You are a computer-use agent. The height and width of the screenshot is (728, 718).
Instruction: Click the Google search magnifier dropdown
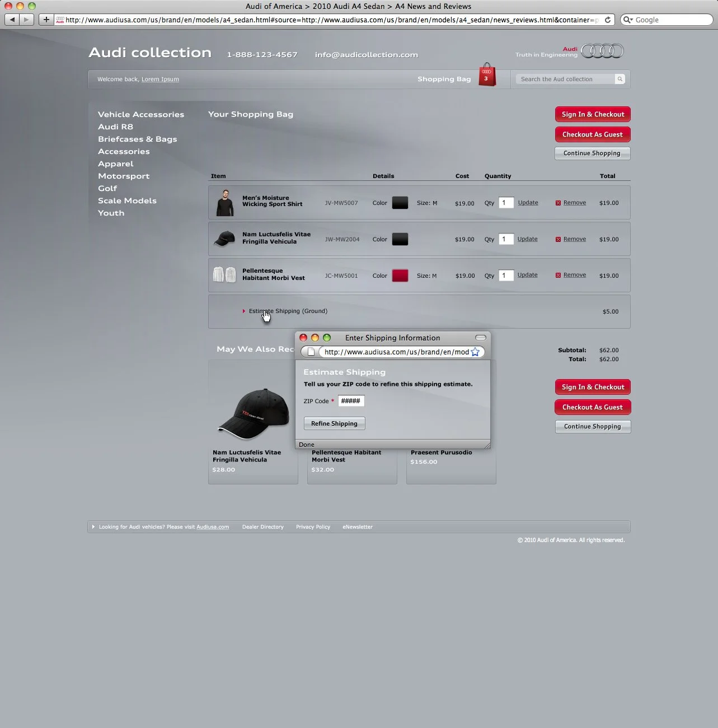coord(628,20)
